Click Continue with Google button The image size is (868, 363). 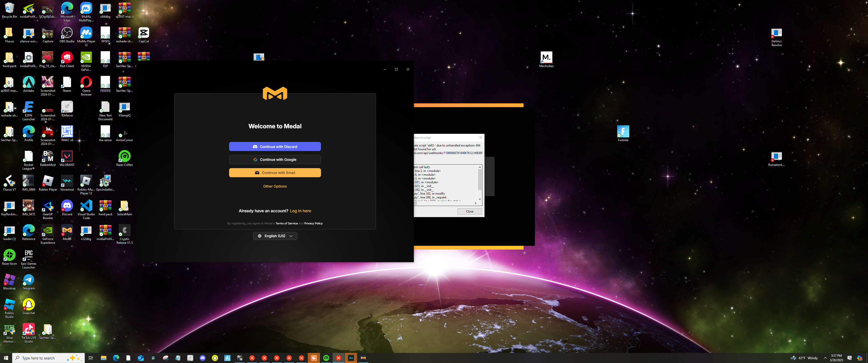275,160
